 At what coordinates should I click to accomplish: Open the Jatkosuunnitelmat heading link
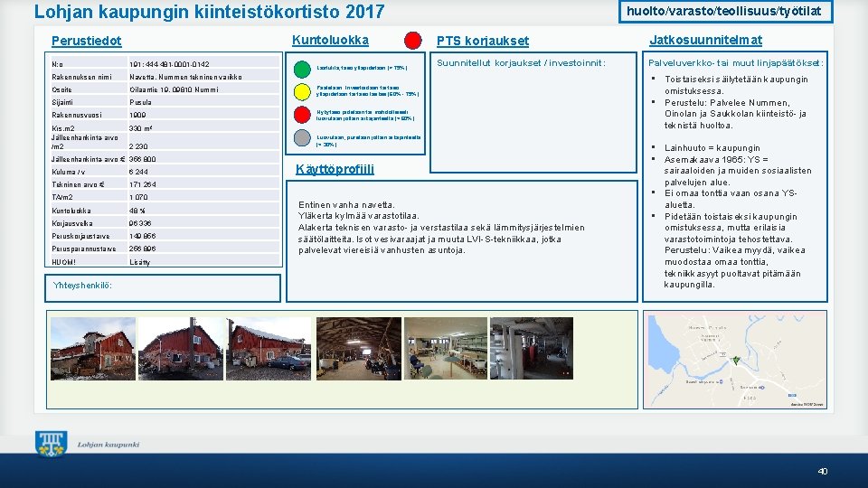[706, 40]
